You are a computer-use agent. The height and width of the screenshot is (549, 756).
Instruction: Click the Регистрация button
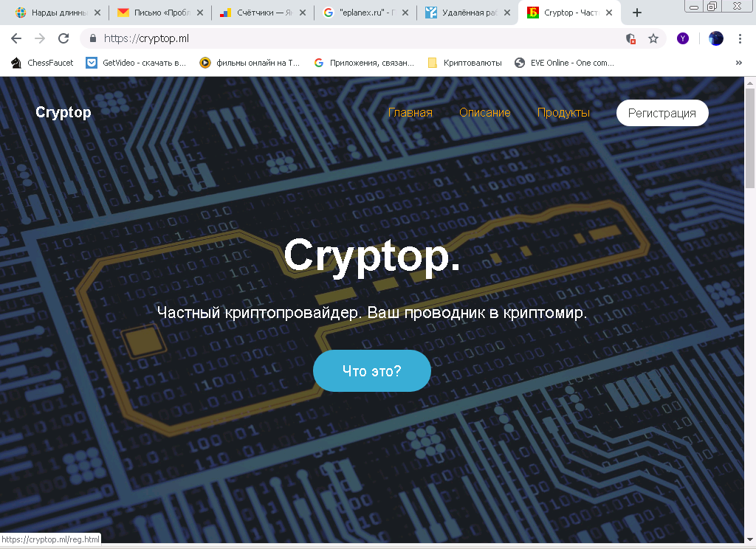coord(662,113)
